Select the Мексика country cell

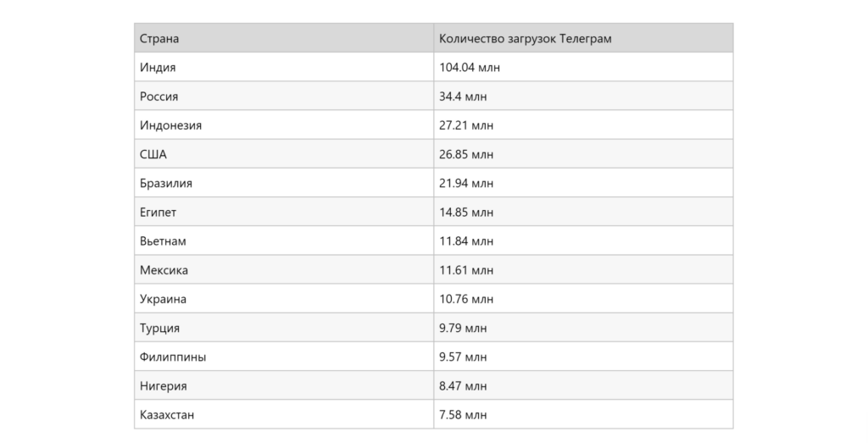coord(284,270)
